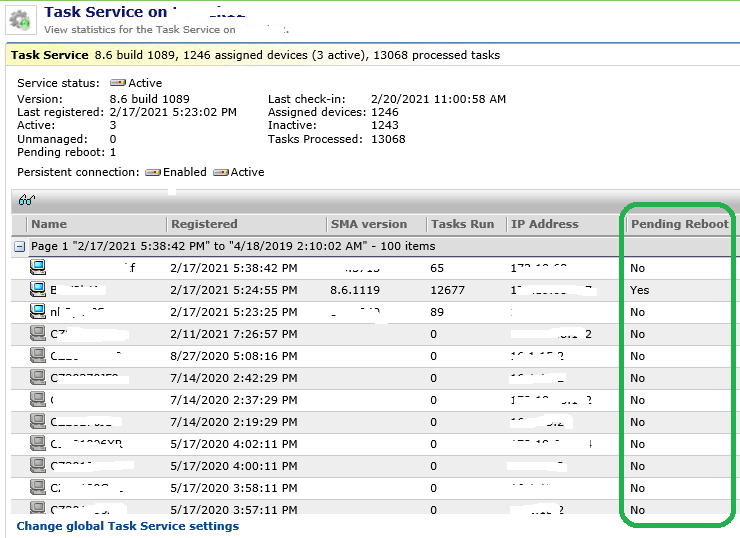Image resolution: width=740 pixels, height=538 pixels.
Task: Collapse the Page 1 group row
Action: [20, 246]
